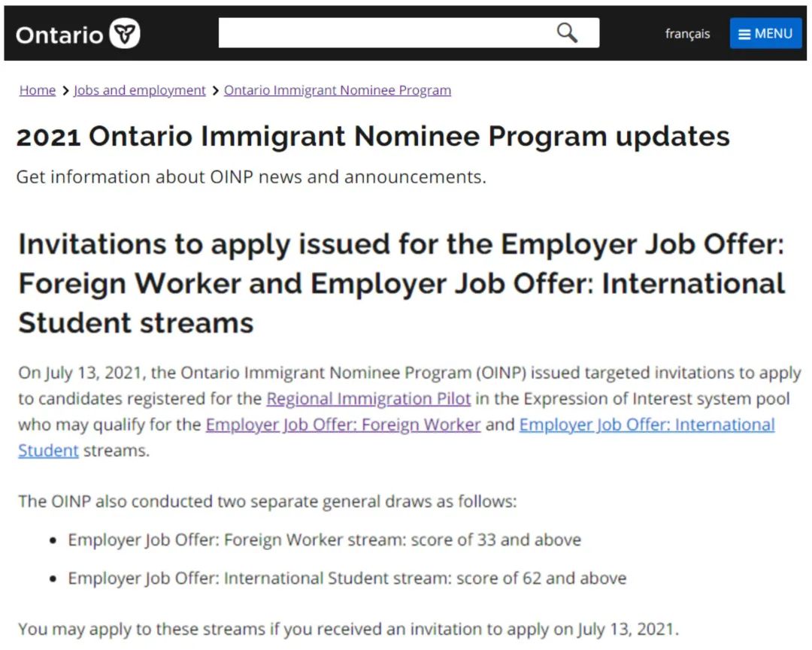Open the Jobs and employment breadcrumb
Screen dimensions: 812x650
point(140,90)
